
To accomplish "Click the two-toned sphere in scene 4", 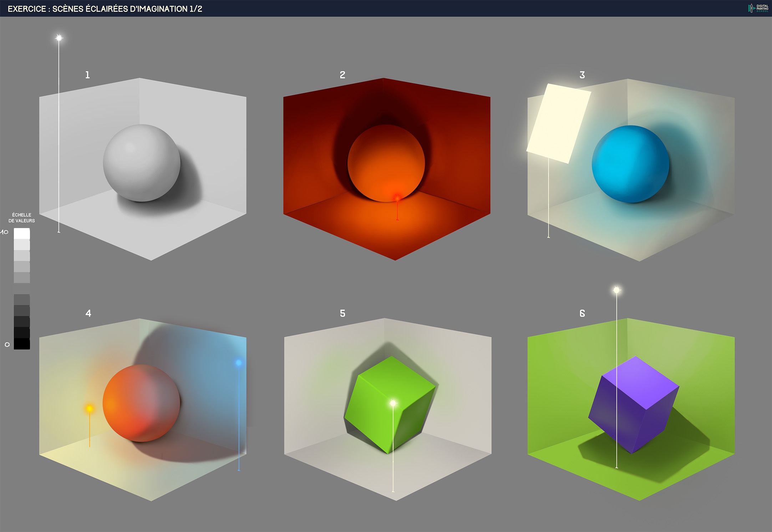I will pos(141,403).
